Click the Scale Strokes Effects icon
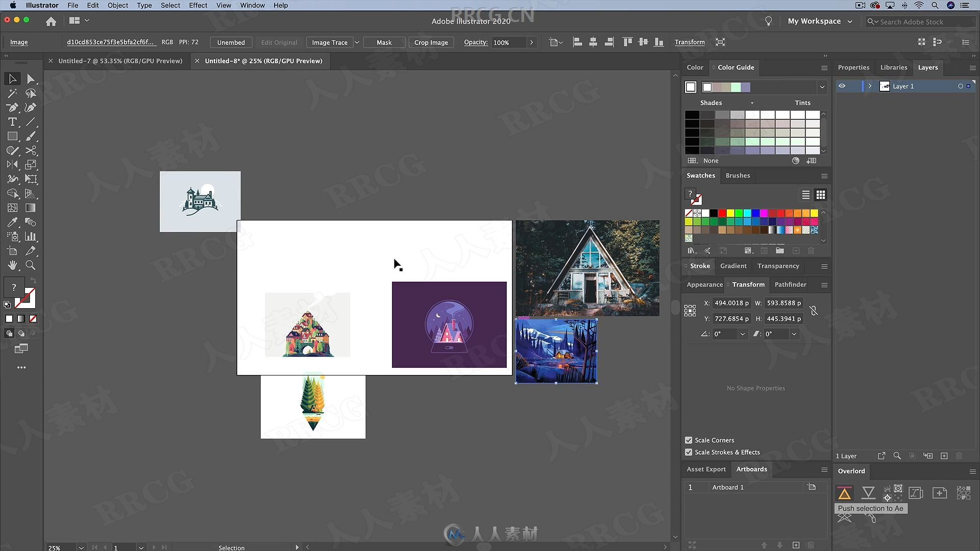 tap(689, 452)
